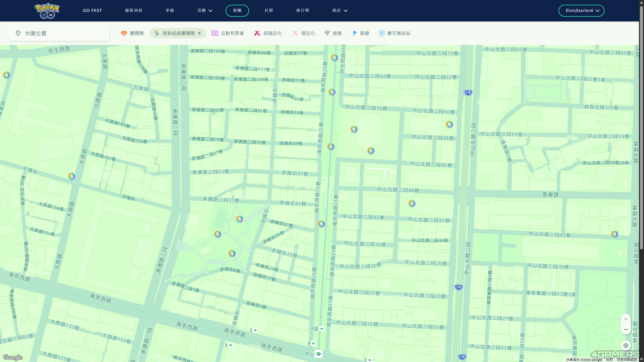The height and width of the screenshot is (362, 644).
Task: Go to the 排行榜 leaderboard page
Action: pos(303,11)
